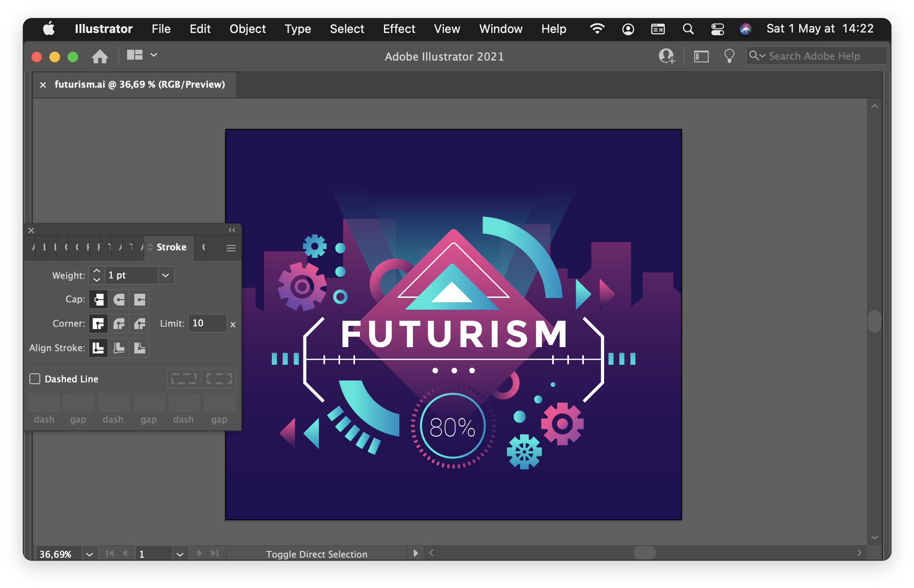
Task: Select the Butt Cap option
Action: click(x=98, y=300)
